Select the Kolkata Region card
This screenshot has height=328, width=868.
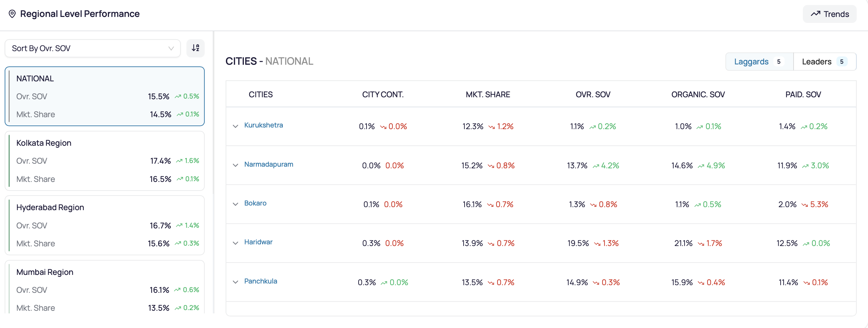point(105,161)
